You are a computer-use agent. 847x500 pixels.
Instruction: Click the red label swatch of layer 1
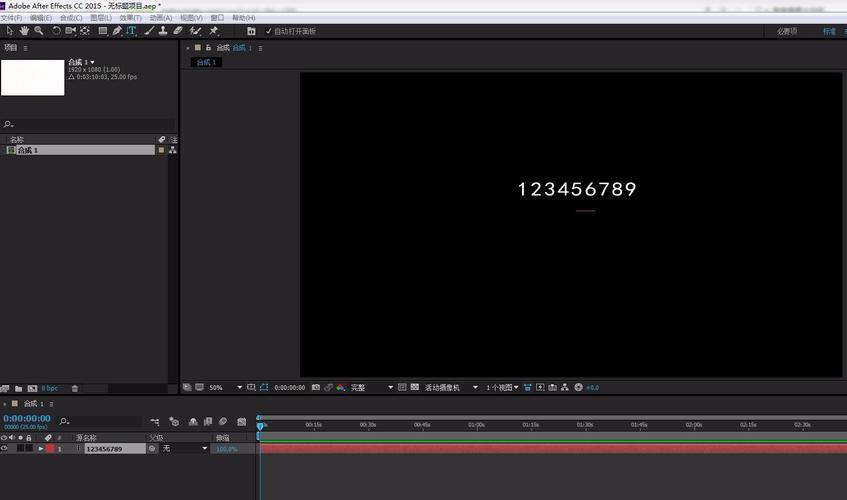tap(50, 448)
